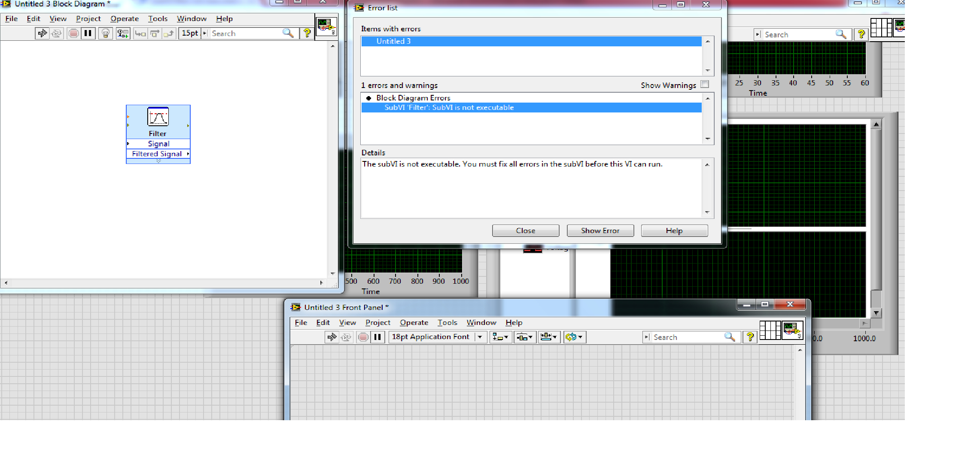Select the Signal input terminal row
Viewport: 980px width, 473px height.
coord(158,144)
